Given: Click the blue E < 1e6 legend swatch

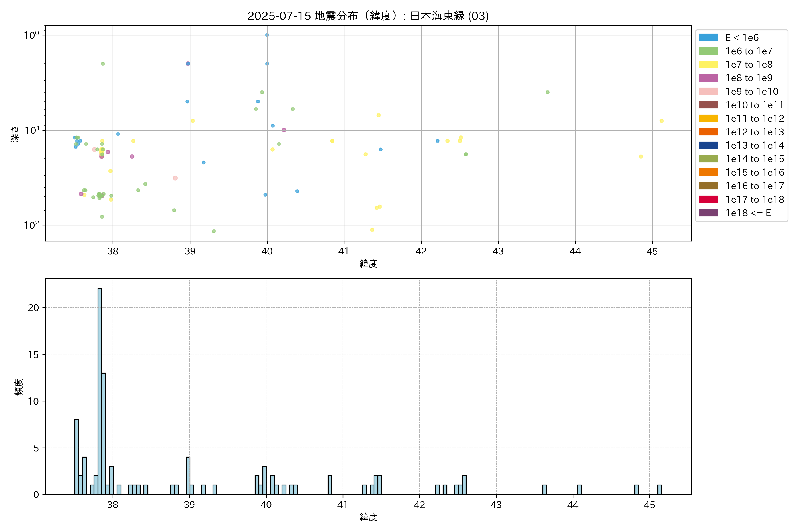Looking at the screenshot, I should pos(708,38).
